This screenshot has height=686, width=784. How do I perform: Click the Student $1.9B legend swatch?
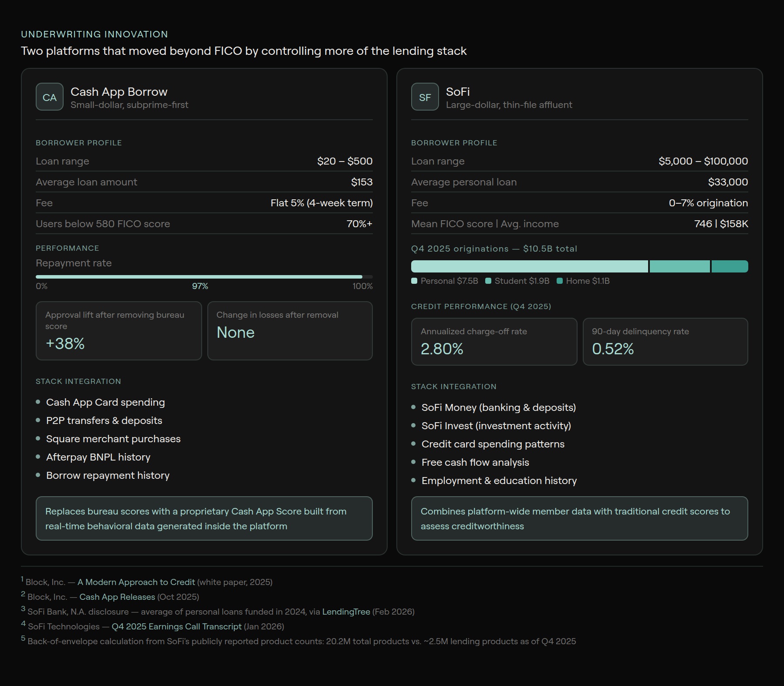(488, 281)
